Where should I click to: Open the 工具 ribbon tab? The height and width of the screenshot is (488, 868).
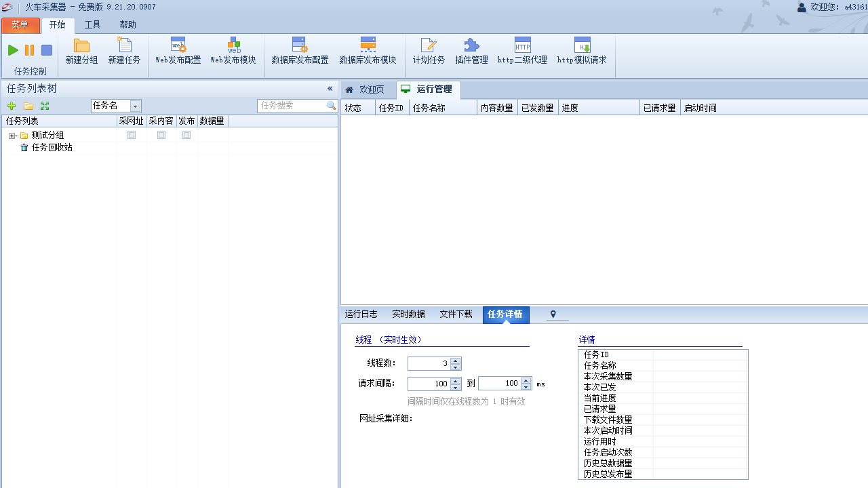coord(92,24)
